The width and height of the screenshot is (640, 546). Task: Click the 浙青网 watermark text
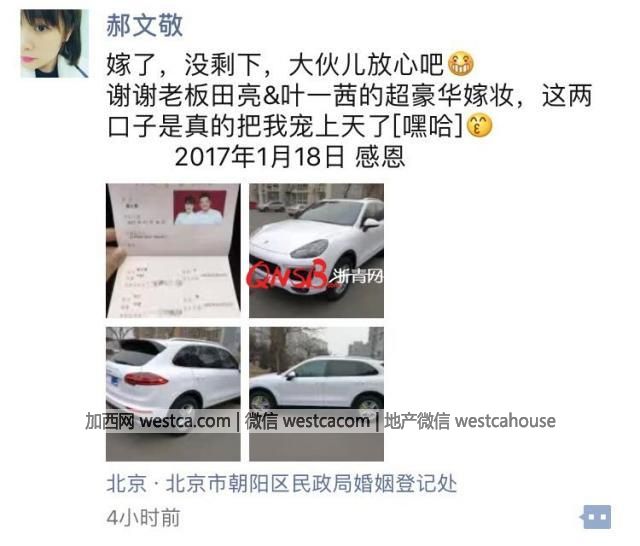coord(356,277)
